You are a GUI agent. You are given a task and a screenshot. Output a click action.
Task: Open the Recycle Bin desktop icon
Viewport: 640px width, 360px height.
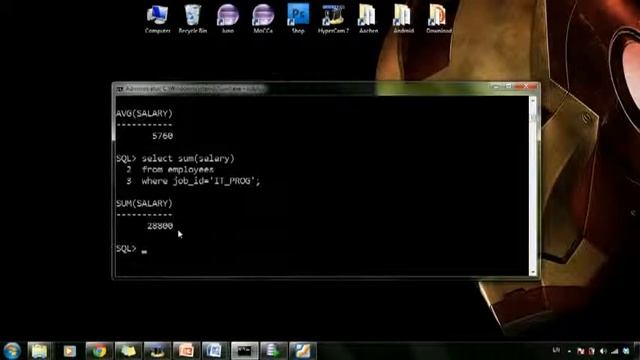(193, 19)
